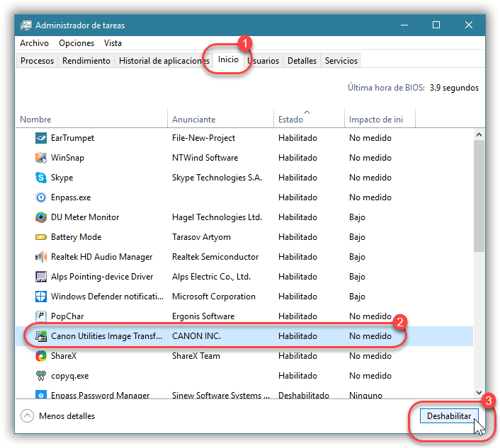Viewport: 500px width, 448px height.
Task: Open the Archivo menu
Action: tap(34, 43)
